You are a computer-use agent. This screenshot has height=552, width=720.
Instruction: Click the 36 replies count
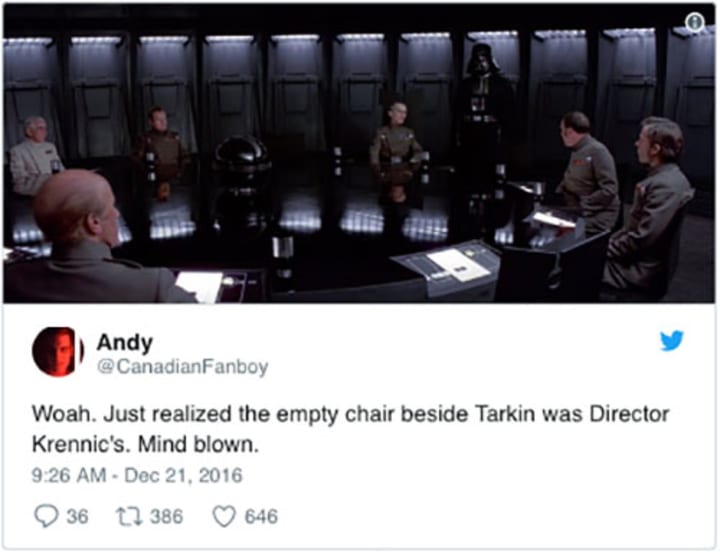pos(77,516)
